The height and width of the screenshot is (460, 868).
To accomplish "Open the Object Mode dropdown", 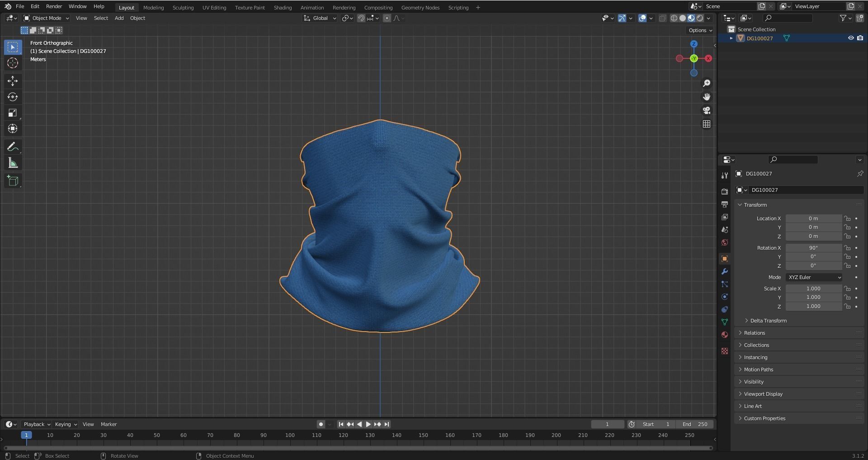I will (46, 18).
